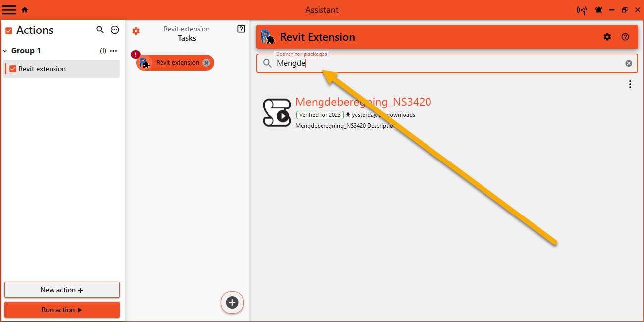Open Revit Extension help question mark
Viewport: 644px width, 322px height.
tap(625, 37)
